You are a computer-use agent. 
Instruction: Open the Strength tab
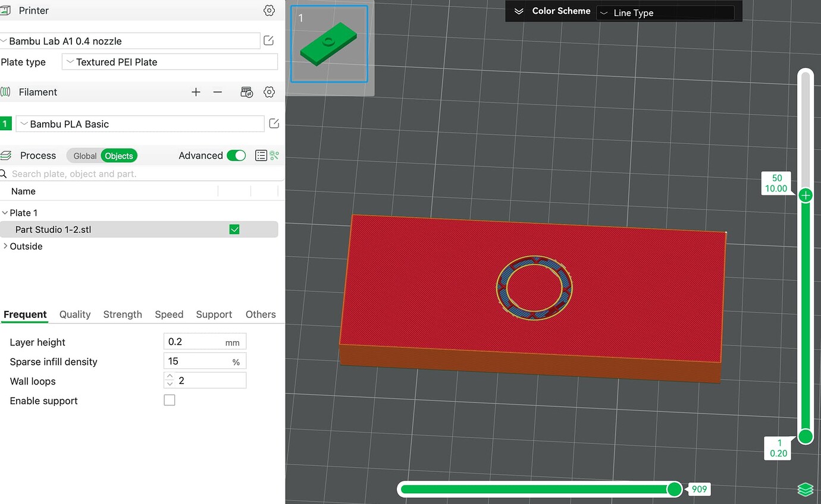tap(123, 314)
